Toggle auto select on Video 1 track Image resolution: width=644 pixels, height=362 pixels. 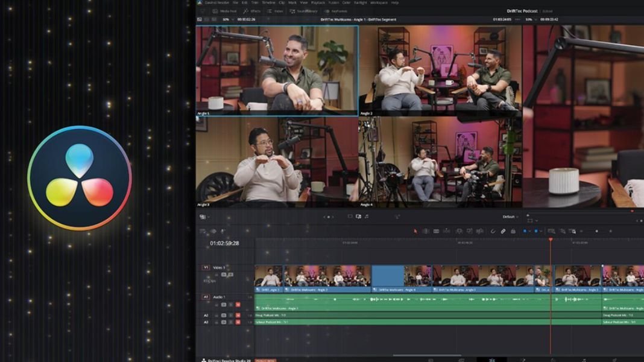point(224,275)
